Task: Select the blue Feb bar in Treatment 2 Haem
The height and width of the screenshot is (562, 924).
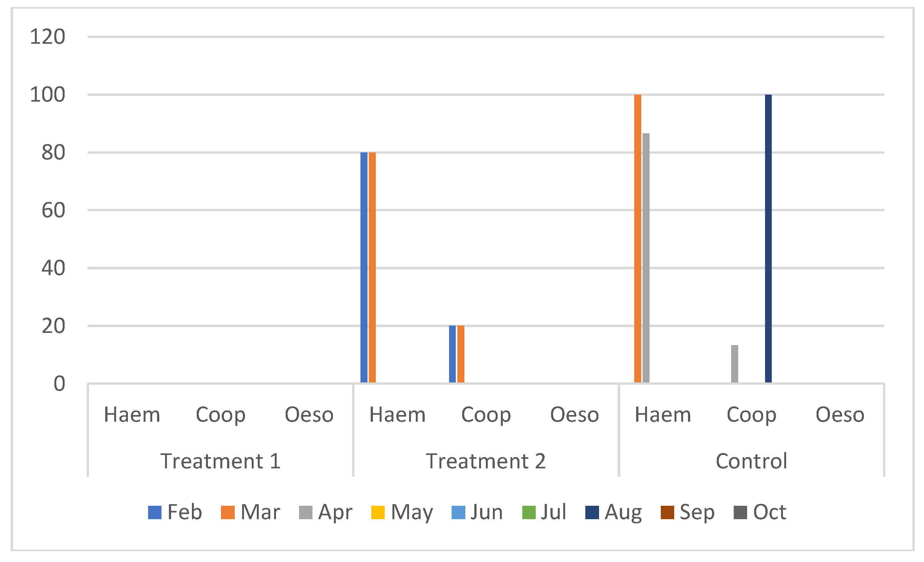Action: (364, 267)
